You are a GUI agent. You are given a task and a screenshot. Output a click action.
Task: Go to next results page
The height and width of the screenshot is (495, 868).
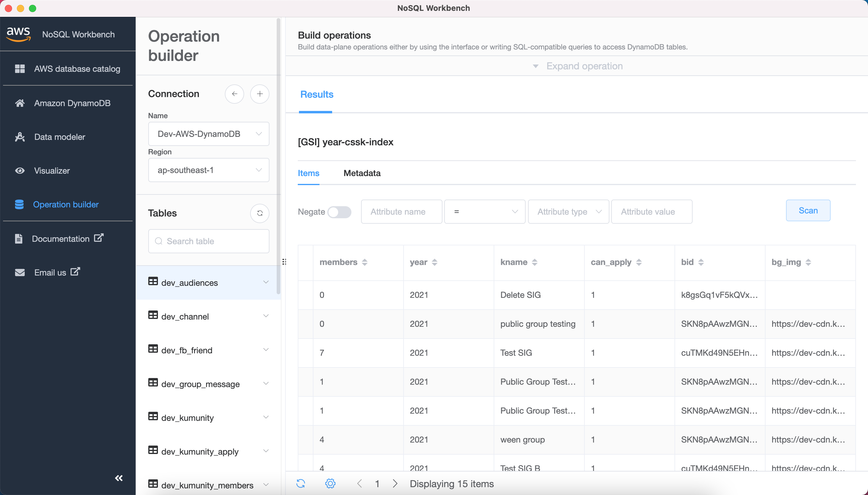pyautogui.click(x=395, y=484)
